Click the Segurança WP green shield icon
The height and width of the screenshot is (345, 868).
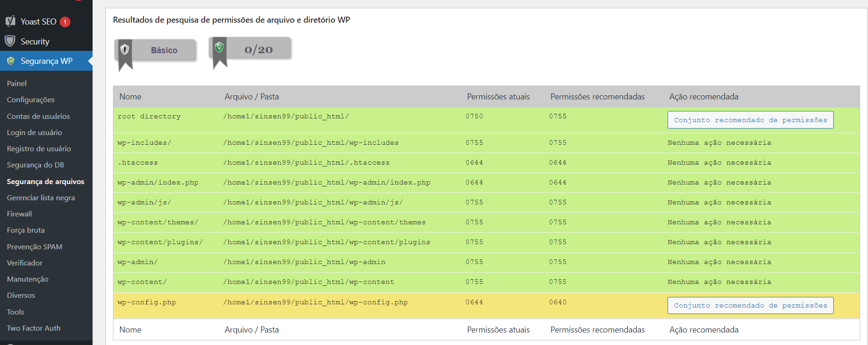pyautogui.click(x=11, y=61)
